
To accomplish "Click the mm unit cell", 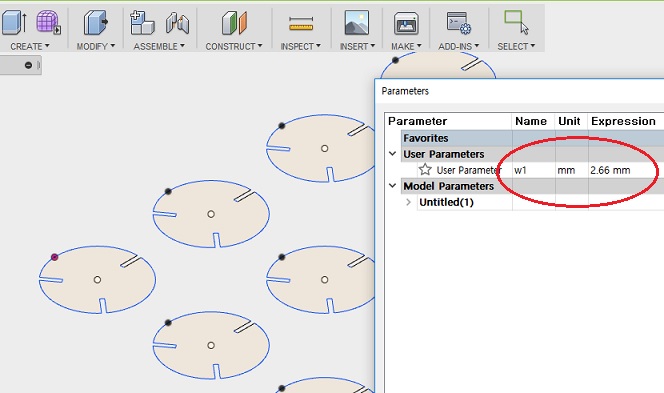I will coord(572,170).
